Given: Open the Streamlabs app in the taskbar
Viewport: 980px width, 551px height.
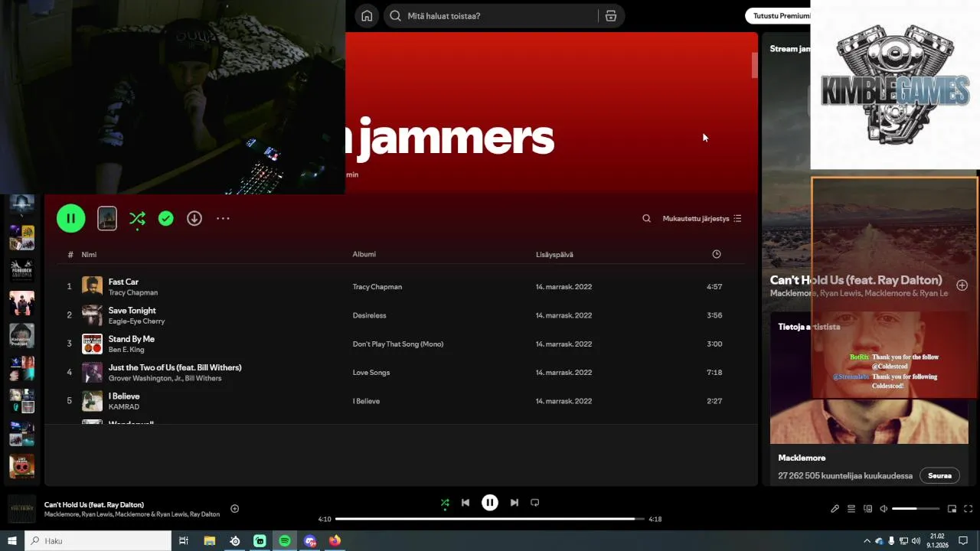Looking at the screenshot, I should pyautogui.click(x=260, y=541).
